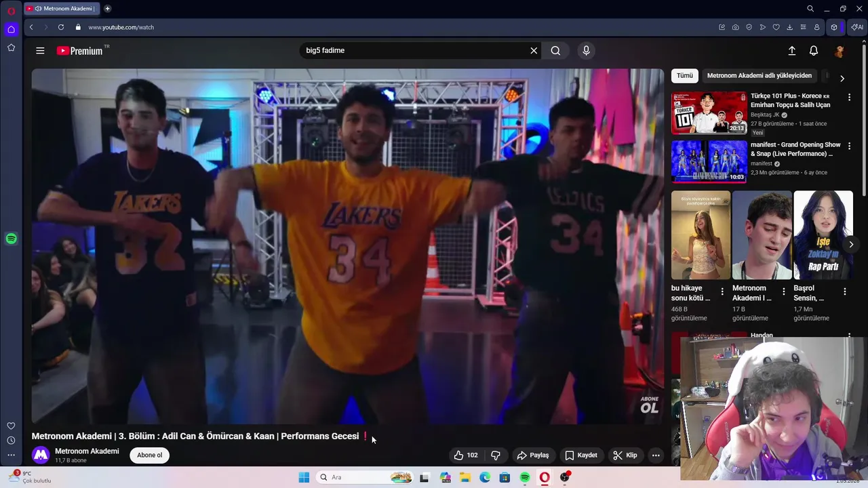Open File Explorer from taskbar
The height and width of the screenshot is (488, 868).
(x=465, y=477)
